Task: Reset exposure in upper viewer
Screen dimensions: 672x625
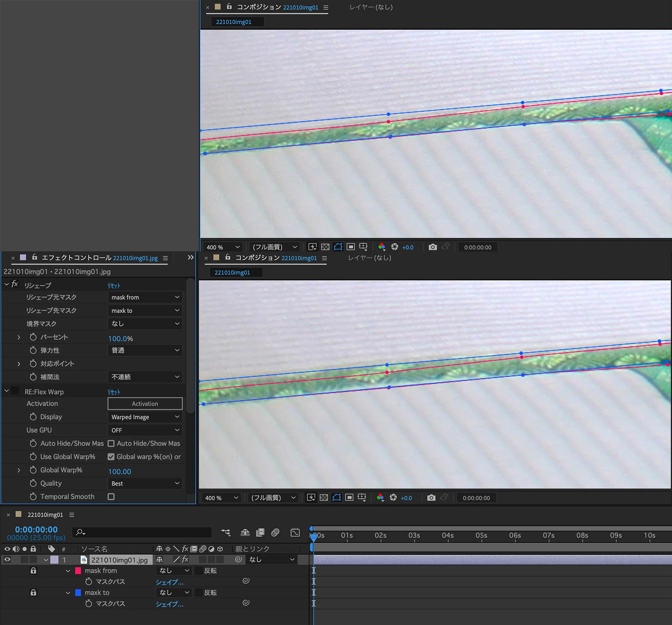Action: 394,247
